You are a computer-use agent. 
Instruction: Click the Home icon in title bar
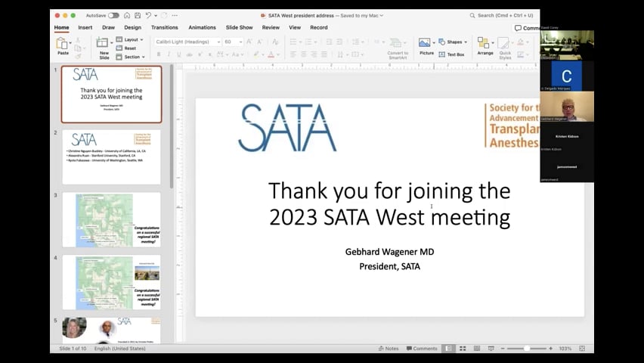(127, 16)
